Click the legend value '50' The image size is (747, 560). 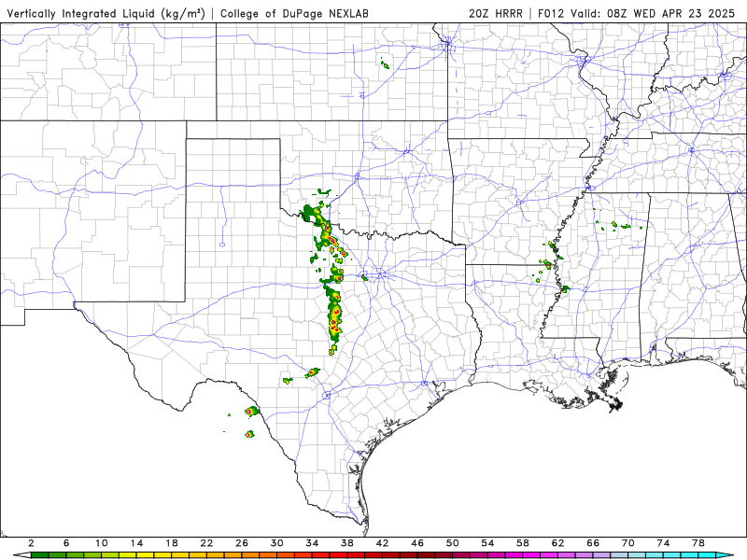[453, 543]
